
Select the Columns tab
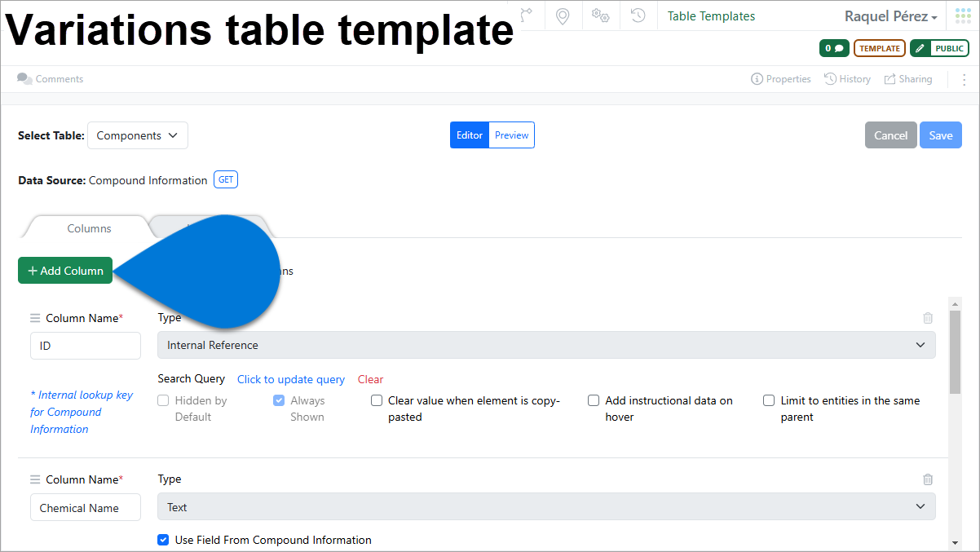click(x=89, y=228)
